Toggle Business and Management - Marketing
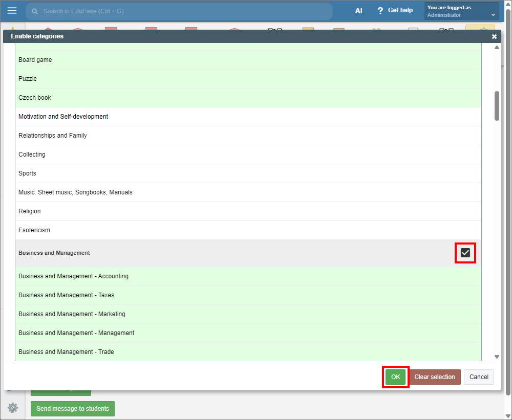Image resolution: width=512 pixels, height=420 pixels. (246, 314)
